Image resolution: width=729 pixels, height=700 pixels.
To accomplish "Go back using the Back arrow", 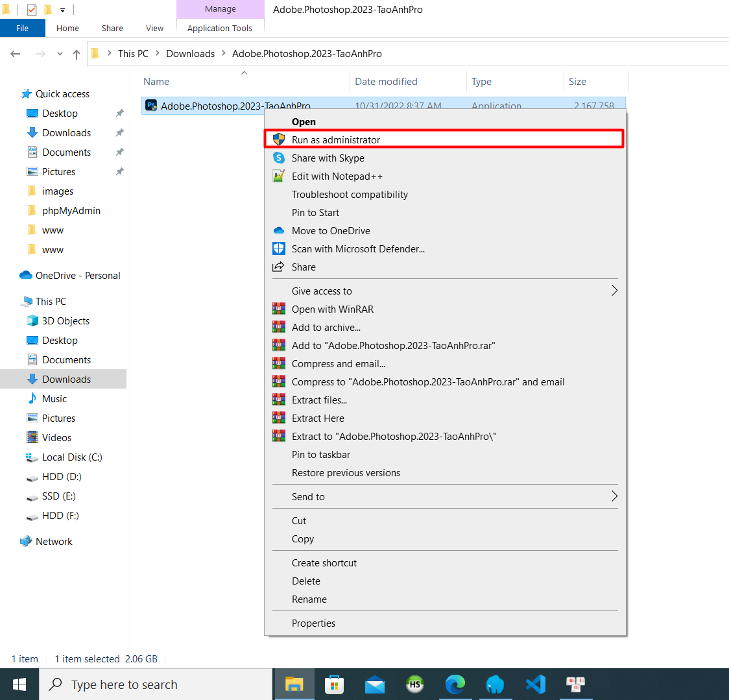I will (16, 54).
